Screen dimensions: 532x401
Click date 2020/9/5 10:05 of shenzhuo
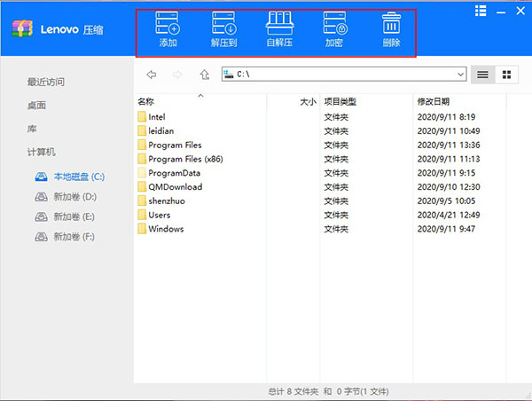[446, 200]
